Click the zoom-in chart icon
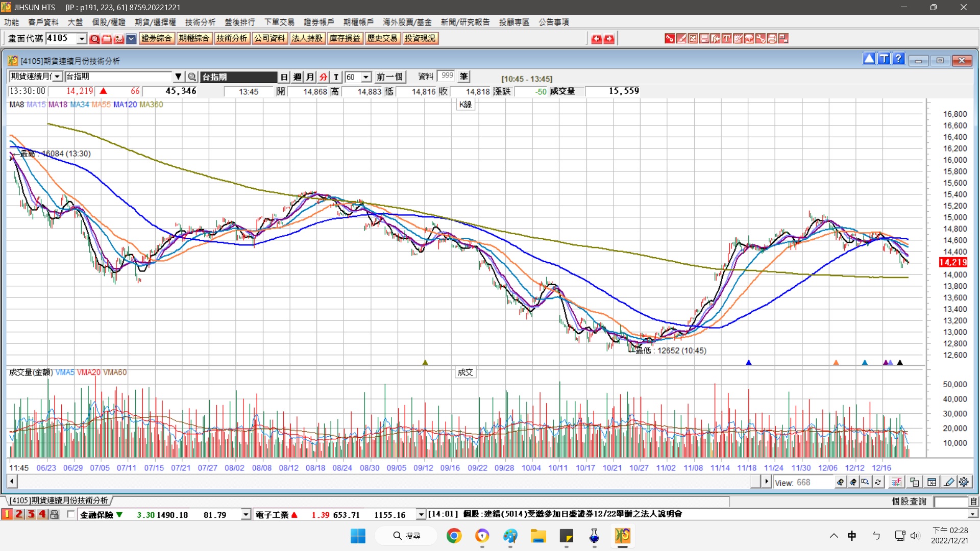Viewport: 980px width, 551px height. 840,482
